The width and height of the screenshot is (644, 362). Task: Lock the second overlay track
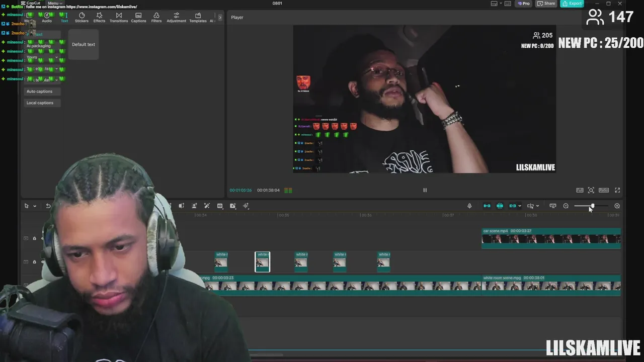tap(34, 262)
